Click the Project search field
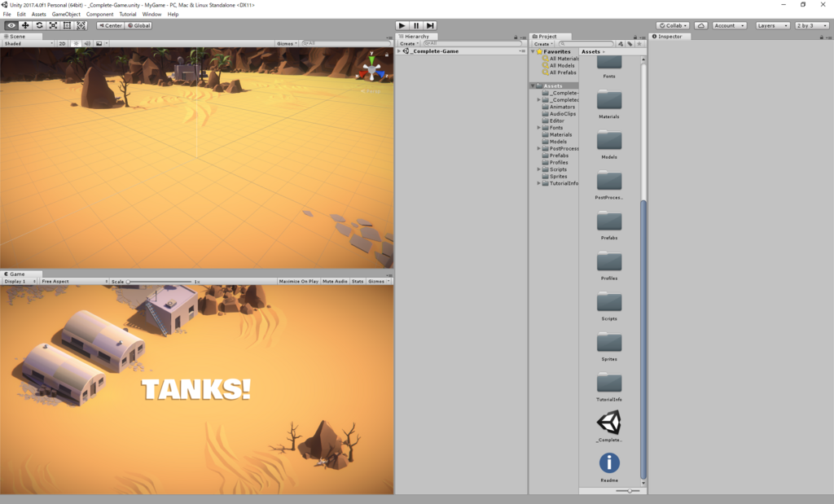Image resolution: width=834 pixels, height=504 pixels. (586, 44)
